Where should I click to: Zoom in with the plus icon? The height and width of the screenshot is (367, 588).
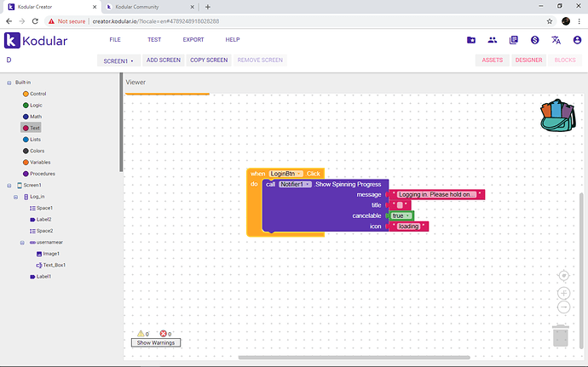click(563, 293)
